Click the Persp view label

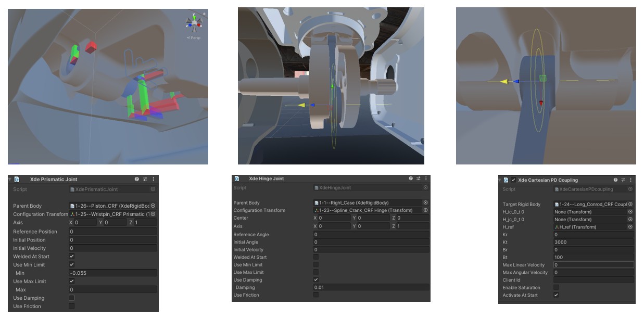pos(195,38)
